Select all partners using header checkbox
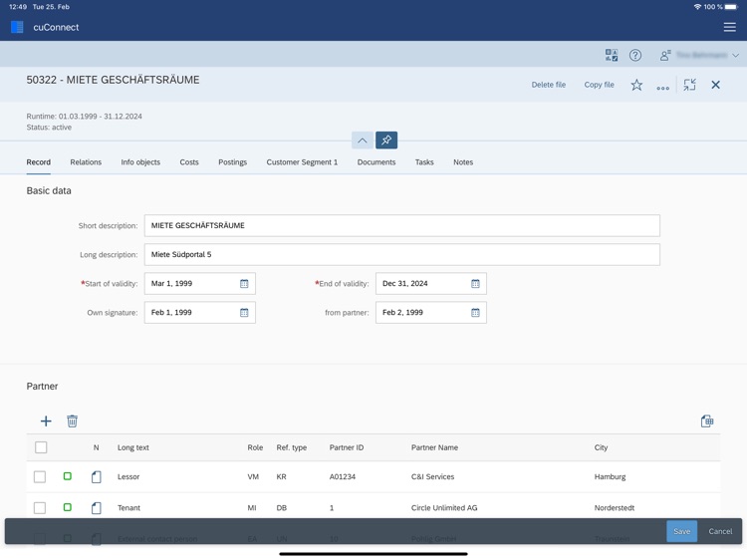Screen dimensions: 747x560 click(41, 447)
